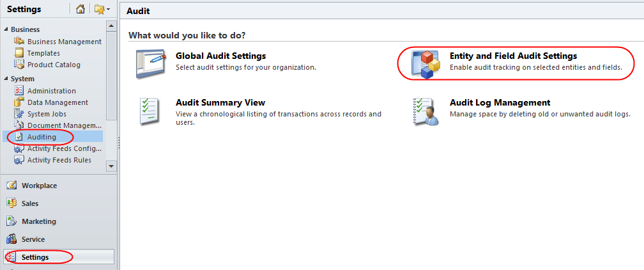Click the Workplace icon
The image size is (644, 270).
click(11, 185)
